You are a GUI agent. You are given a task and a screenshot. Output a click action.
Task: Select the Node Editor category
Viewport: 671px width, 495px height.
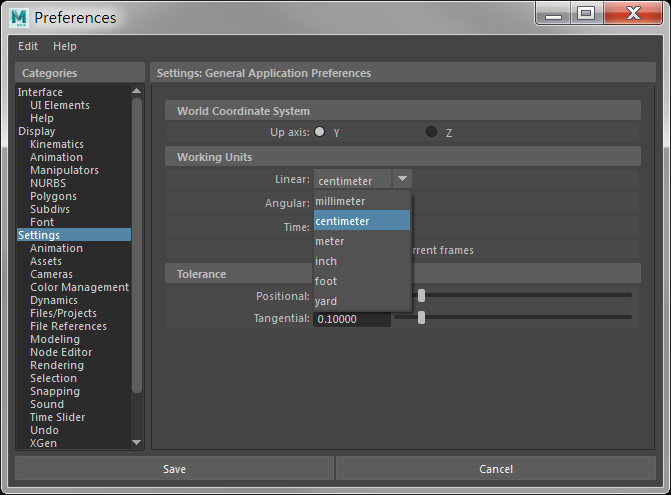point(61,352)
